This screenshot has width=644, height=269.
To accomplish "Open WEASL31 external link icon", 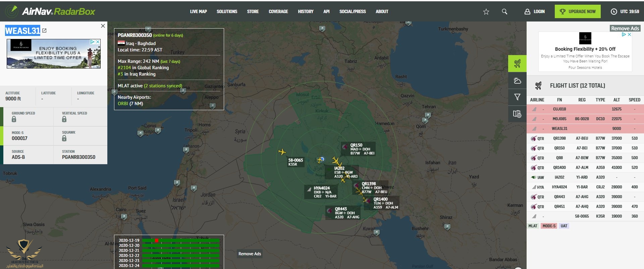I will (44, 31).
